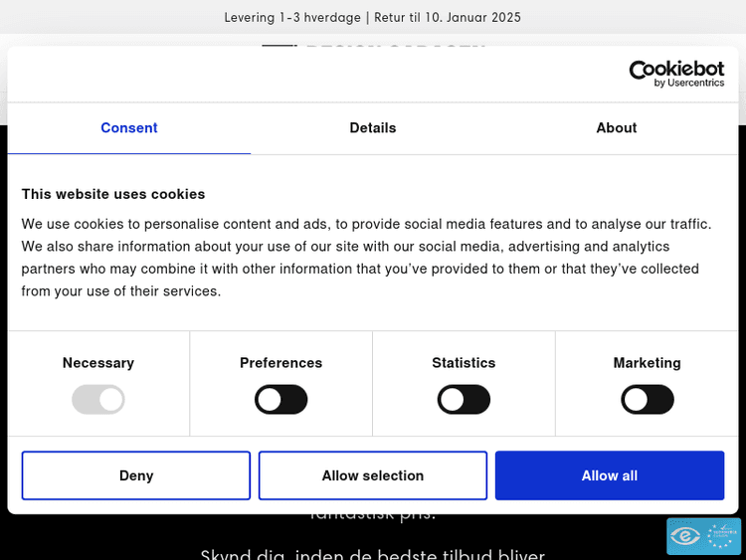Open the Details tab
This screenshot has height=560, width=746.
(373, 128)
